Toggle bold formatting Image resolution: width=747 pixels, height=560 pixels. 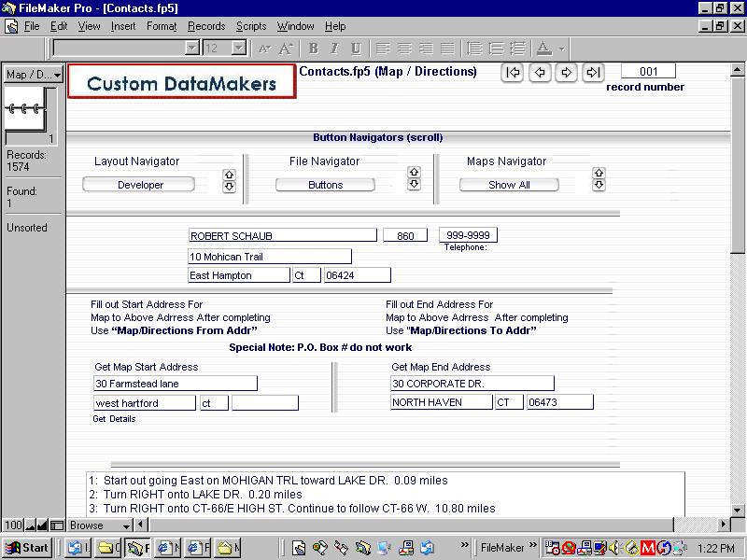313,49
